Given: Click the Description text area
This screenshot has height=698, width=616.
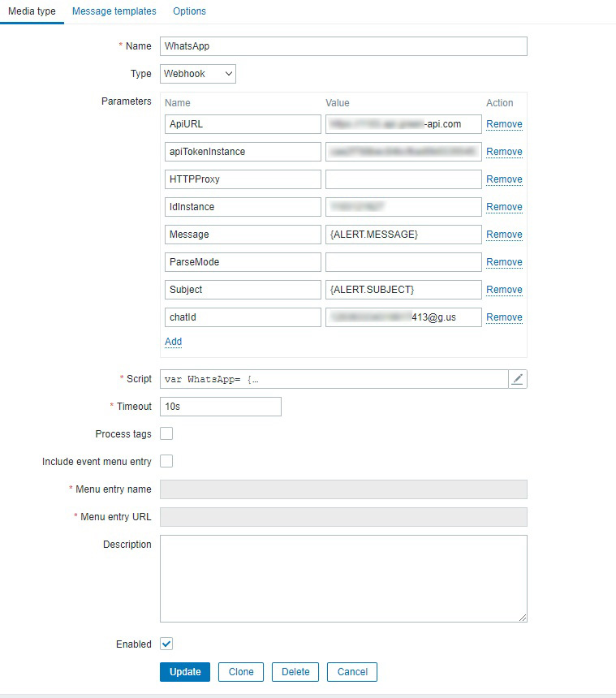Looking at the screenshot, I should click(341, 576).
